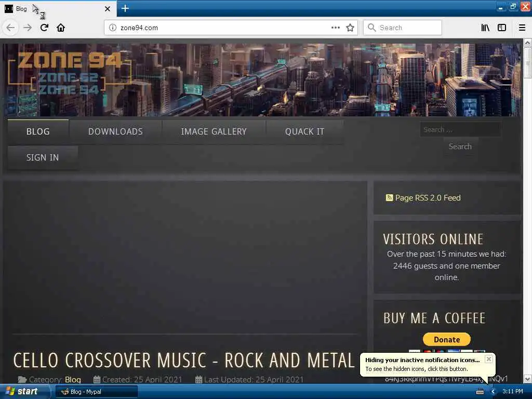Toggle the sidebar icon in the toolbar
This screenshot has height=399, width=532.
(x=502, y=28)
